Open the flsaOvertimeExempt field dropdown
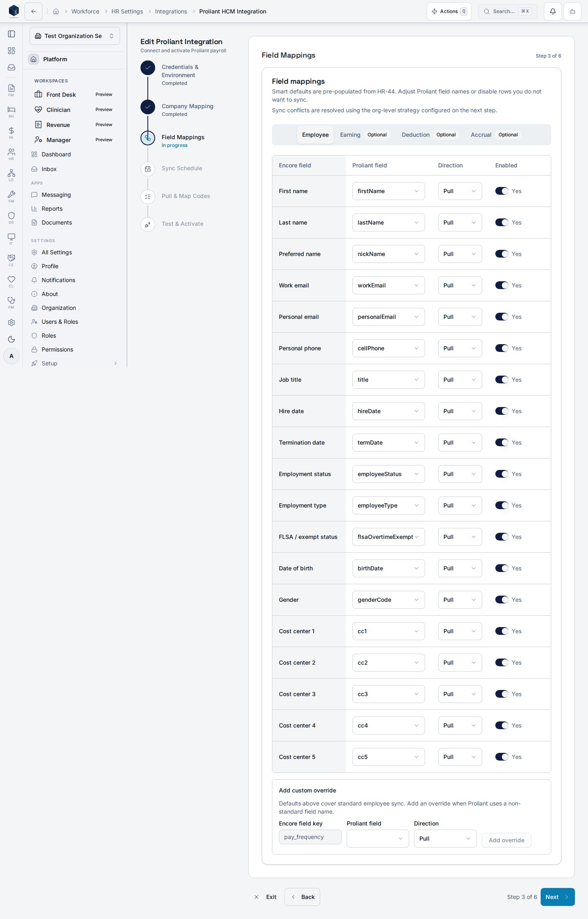Image resolution: width=588 pixels, height=919 pixels. click(x=388, y=537)
